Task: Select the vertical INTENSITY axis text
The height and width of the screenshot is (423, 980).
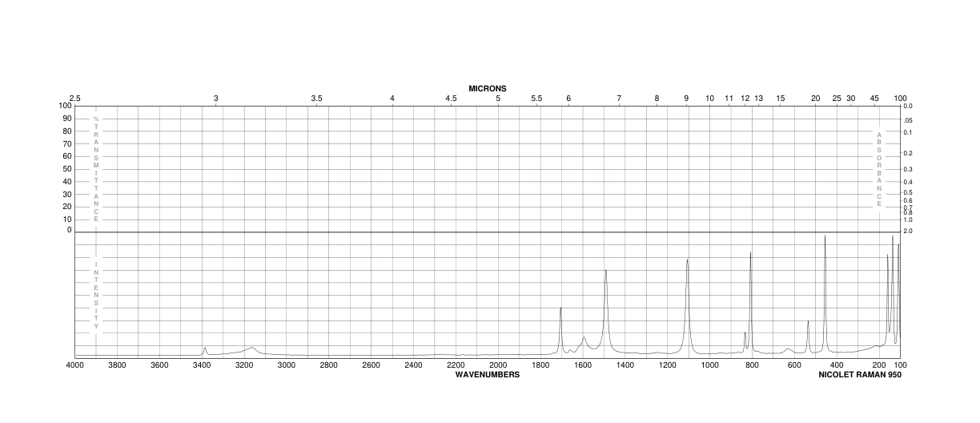Action: pos(96,295)
